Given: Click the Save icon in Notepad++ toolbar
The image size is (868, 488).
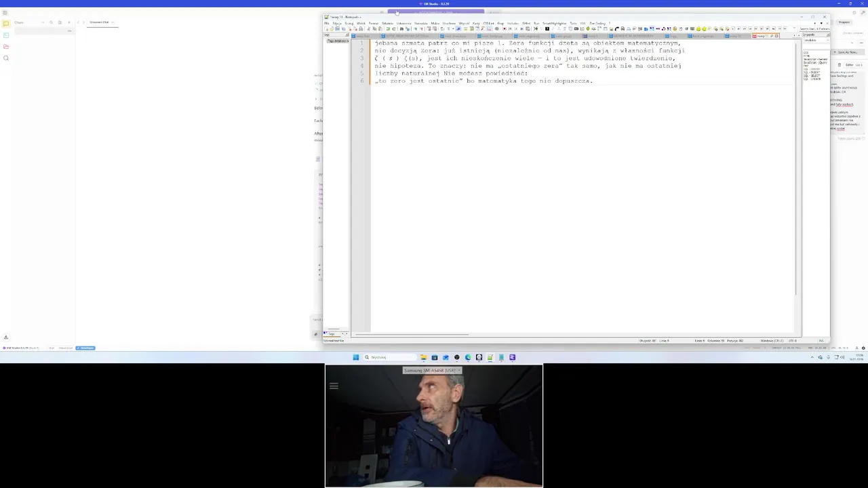Looking at the screenshot, I should pyautogui.click(x=338, y=29).
